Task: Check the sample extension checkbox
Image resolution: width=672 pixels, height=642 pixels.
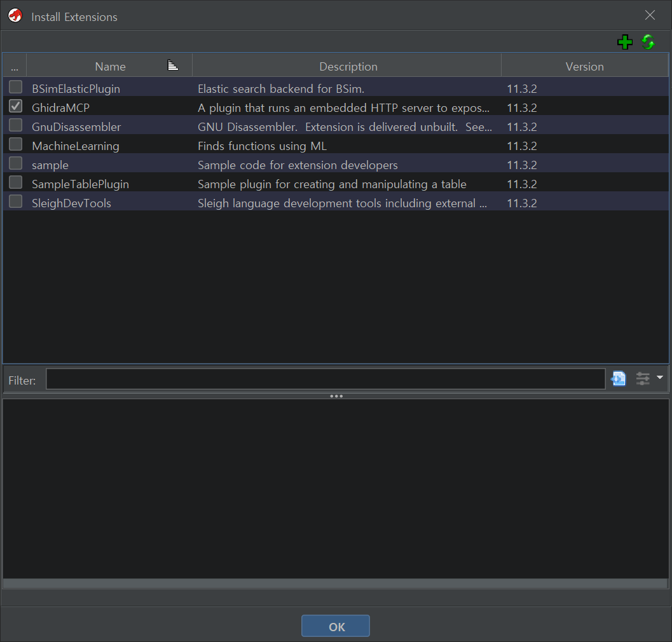Action: [x=15, y=163]
